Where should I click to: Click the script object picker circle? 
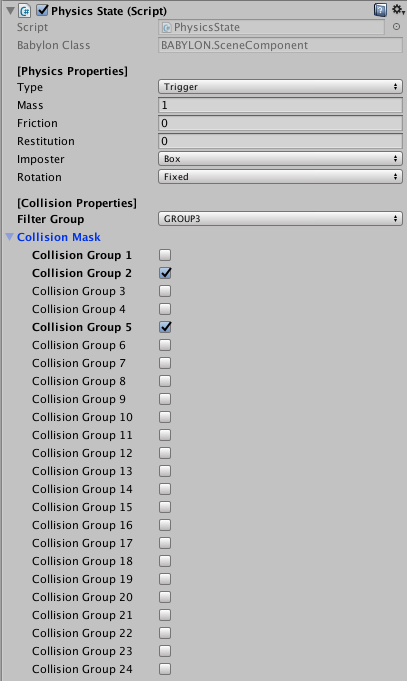click(396, 27)
